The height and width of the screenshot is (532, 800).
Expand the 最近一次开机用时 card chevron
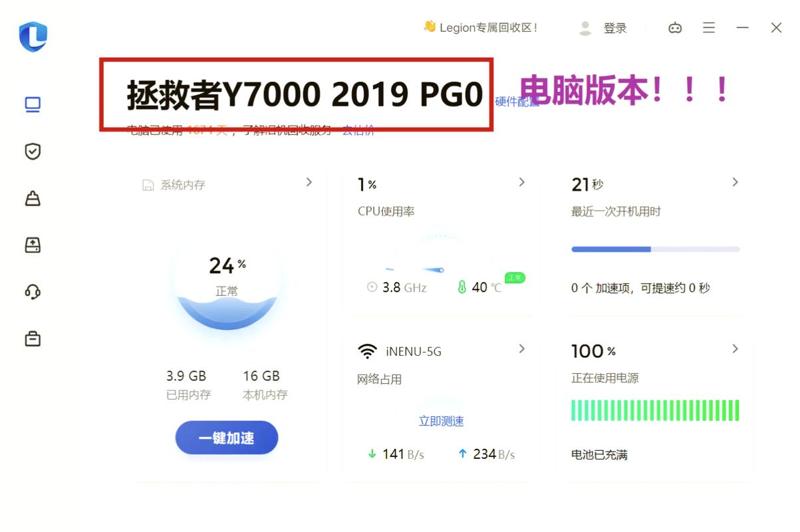tap(735, 182)
